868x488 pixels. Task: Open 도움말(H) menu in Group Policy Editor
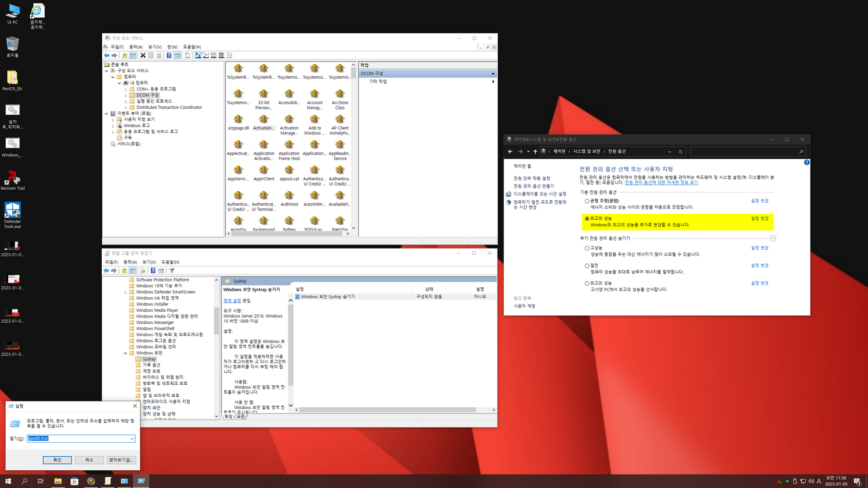click(x=170, y=262)
